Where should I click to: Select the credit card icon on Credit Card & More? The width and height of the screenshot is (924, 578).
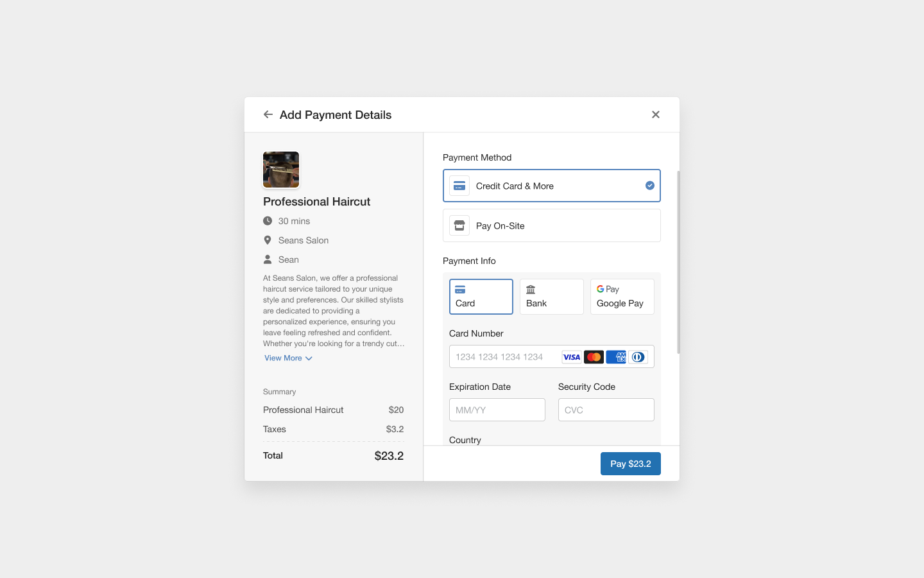pyautogui.click(x=459, y=185)
